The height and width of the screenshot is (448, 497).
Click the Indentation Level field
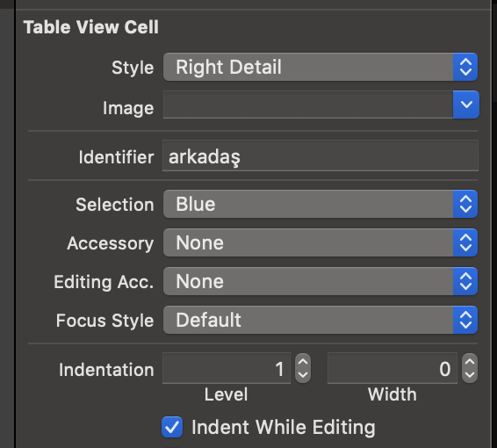(227, 368)
